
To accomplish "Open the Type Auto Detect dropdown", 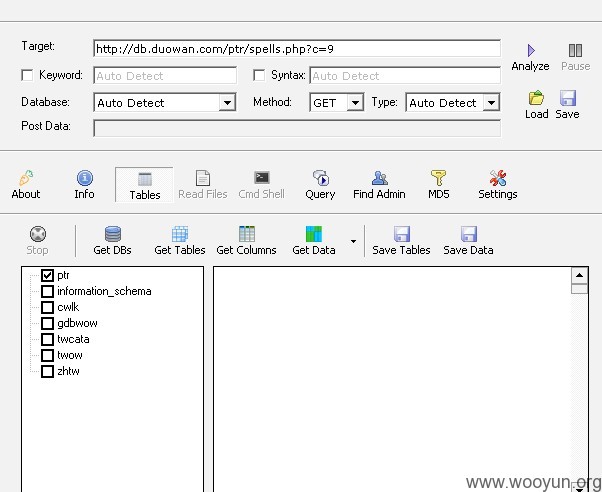I will click(491, 103).
